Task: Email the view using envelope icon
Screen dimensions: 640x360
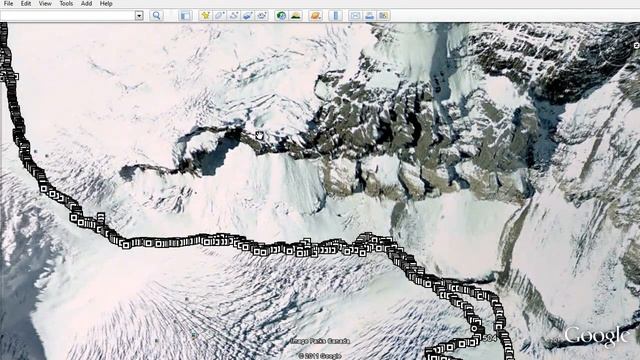Action: coord(355,16)
